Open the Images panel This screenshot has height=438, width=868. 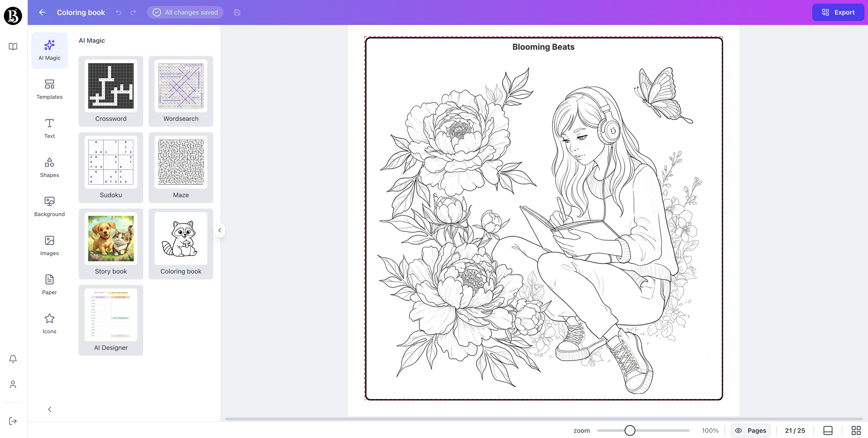[50, 245]
